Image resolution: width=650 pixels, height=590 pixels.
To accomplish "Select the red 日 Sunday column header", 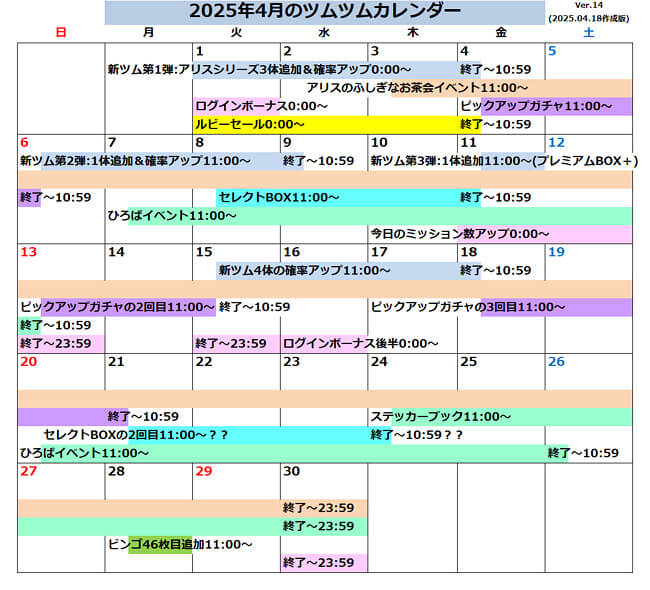I will (61, 32).
